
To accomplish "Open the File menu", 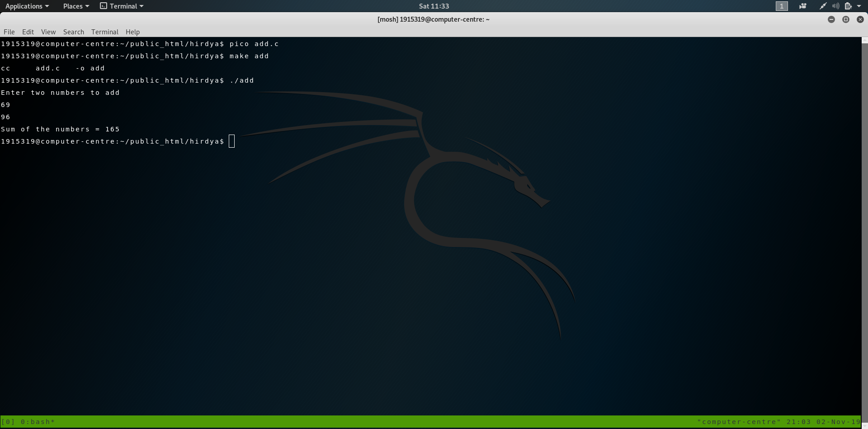I will [9, 32].
